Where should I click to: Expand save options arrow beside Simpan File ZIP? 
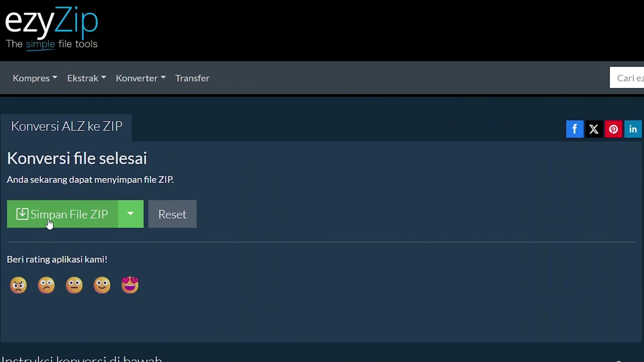[130, 214]
